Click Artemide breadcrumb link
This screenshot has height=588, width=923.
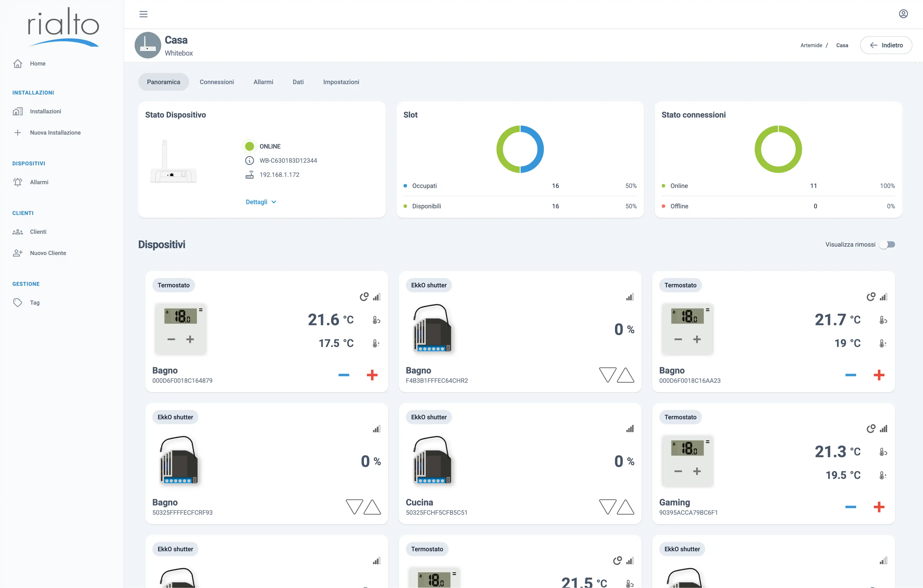(811, 45)
